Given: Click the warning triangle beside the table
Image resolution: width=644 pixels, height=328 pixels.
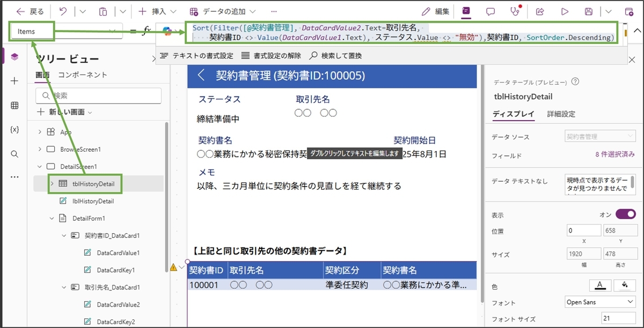Looking at the screenshot, I should click(173, 266).
